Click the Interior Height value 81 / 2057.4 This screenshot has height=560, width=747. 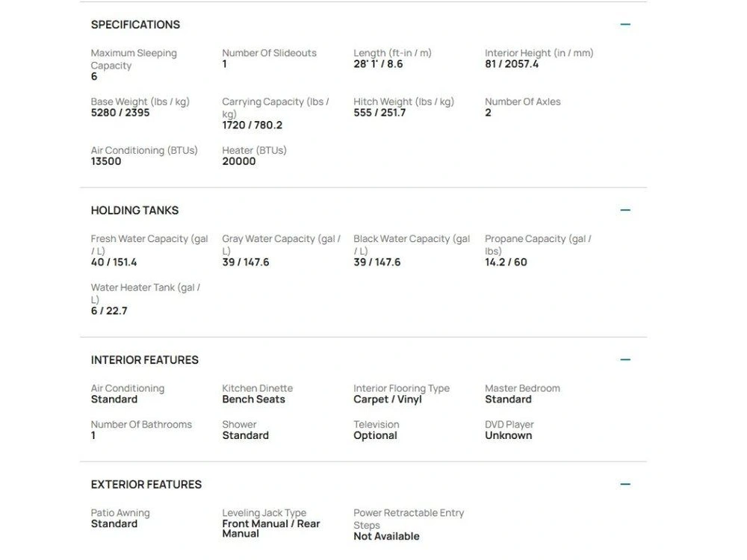click(512, 64)
